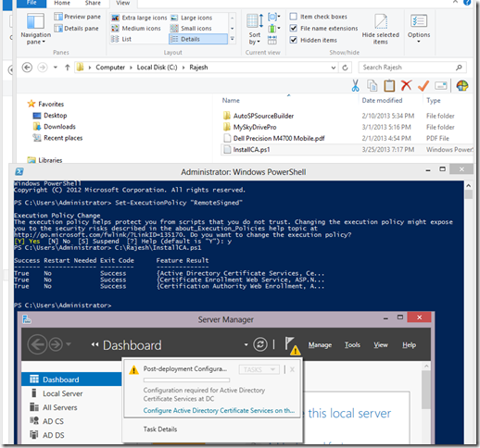Select the Details layout option
The width and height of the screenshot is (480, 448).
pyautogui.click(x=198, y=39)
